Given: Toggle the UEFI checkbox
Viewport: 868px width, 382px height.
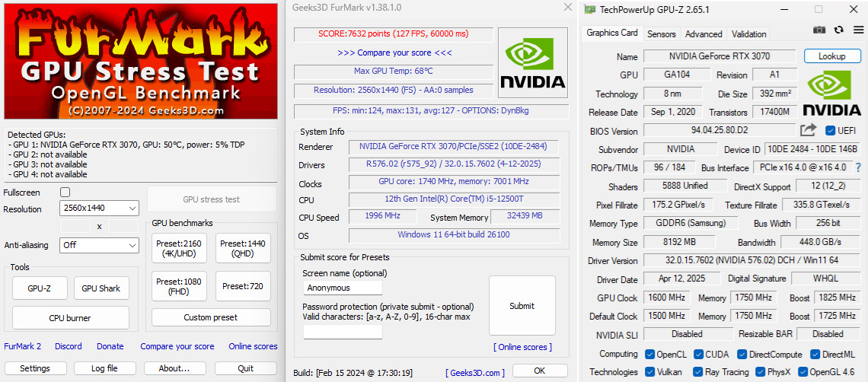Looking at the screenshot, I should pyautogui.click(x=830, y=131).
